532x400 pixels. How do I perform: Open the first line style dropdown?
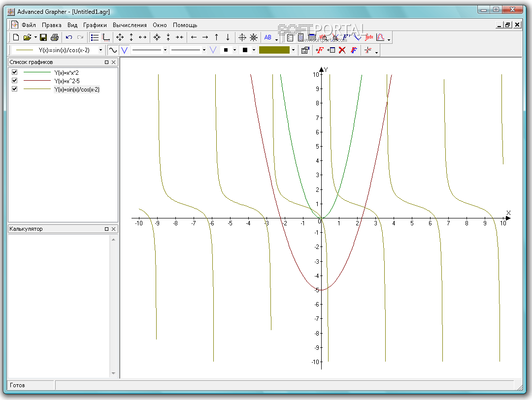[x=165, y=50]
